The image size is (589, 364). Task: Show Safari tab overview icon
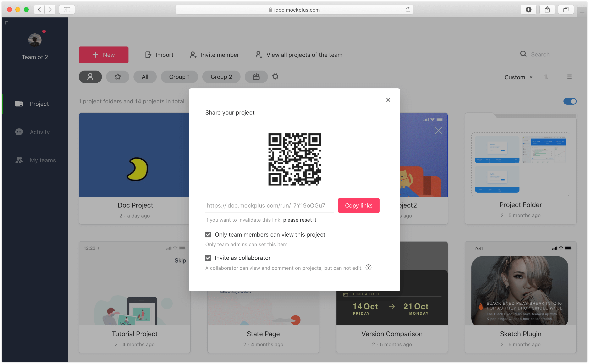tap(566, 9)
